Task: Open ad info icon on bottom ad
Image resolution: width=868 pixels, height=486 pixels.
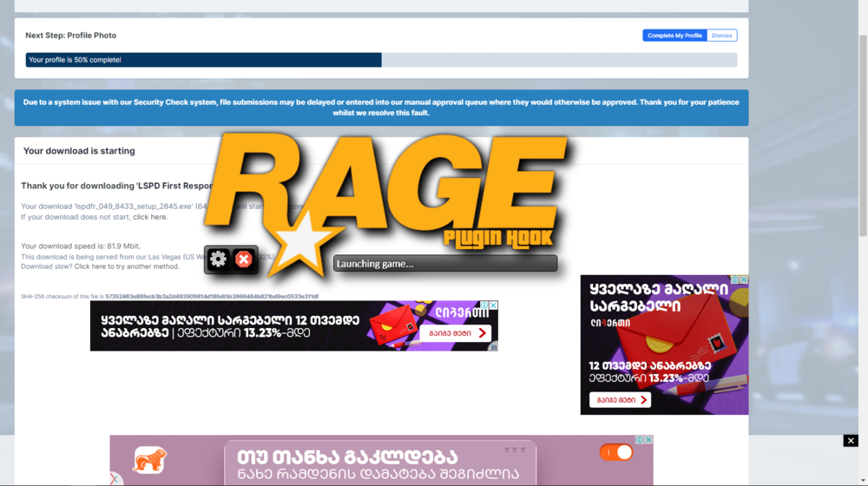Action: point(640,439)
